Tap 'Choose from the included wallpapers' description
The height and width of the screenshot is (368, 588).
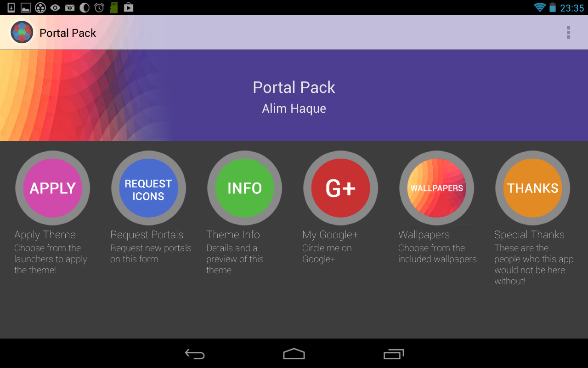pos(437,253)
